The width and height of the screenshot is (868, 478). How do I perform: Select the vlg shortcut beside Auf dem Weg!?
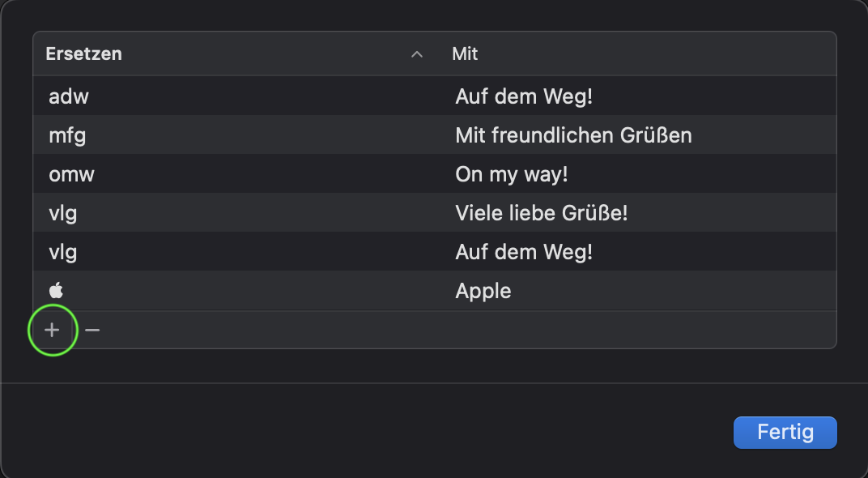click(x=63, y=252)
